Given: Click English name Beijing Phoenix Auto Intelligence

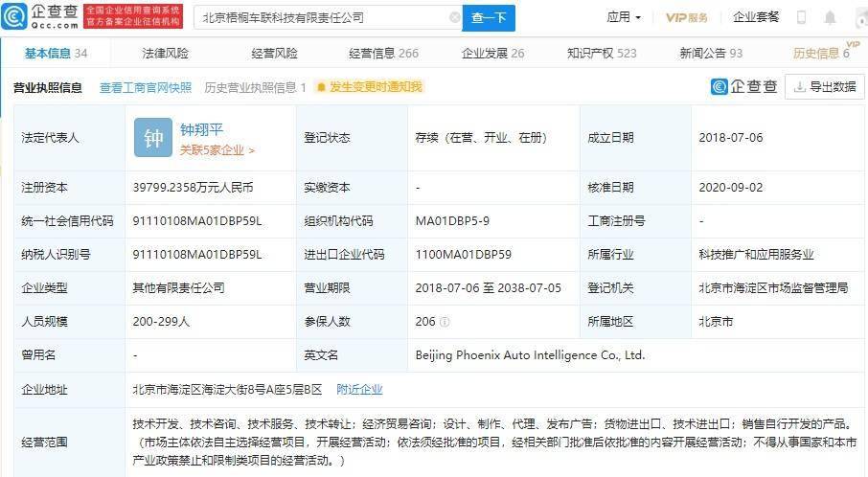Looking at the screenshot, I should (530, 355).
